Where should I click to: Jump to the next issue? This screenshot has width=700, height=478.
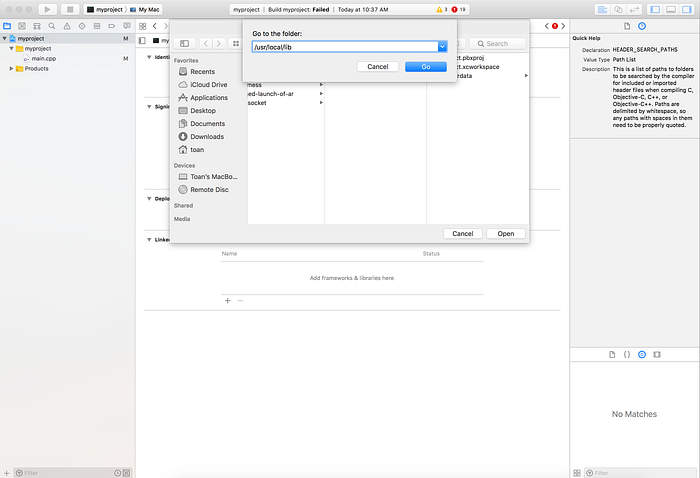(563, 26)
